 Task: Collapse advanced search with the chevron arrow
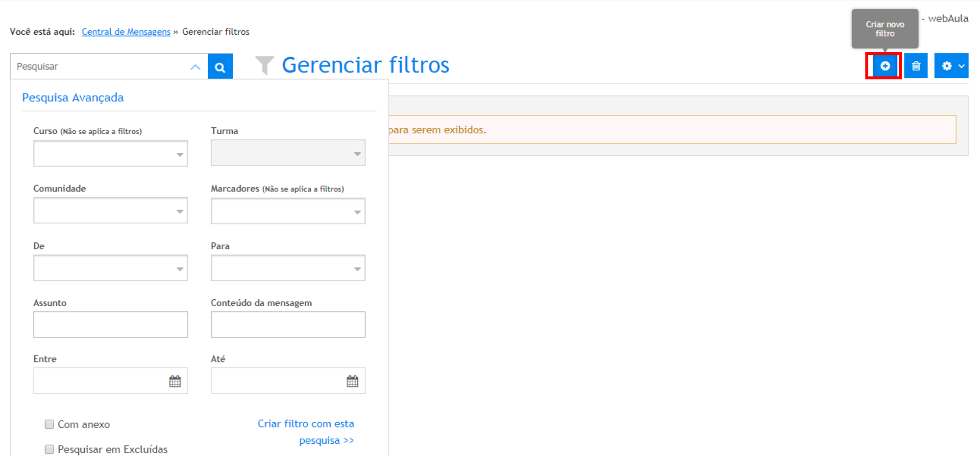point(196,67)
